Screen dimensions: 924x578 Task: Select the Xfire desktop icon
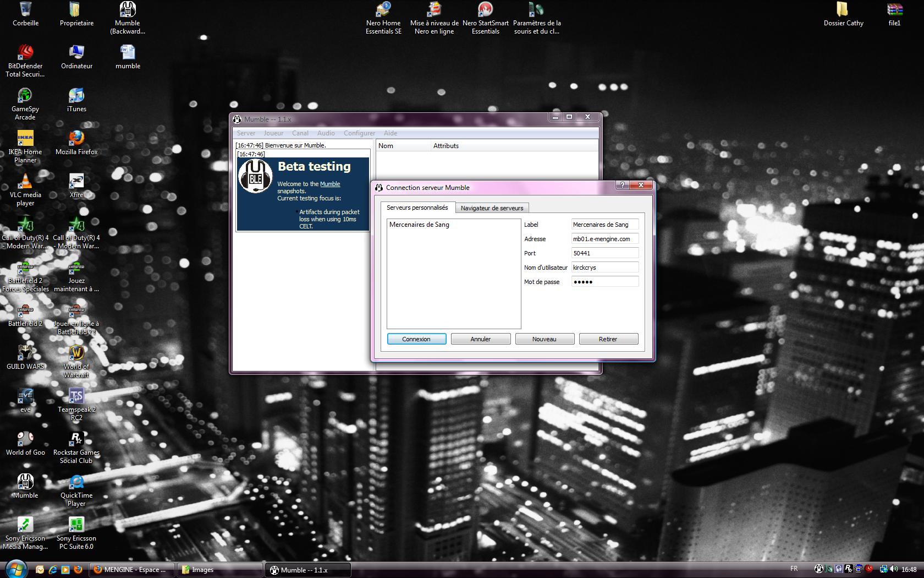[x=76, y=186]
